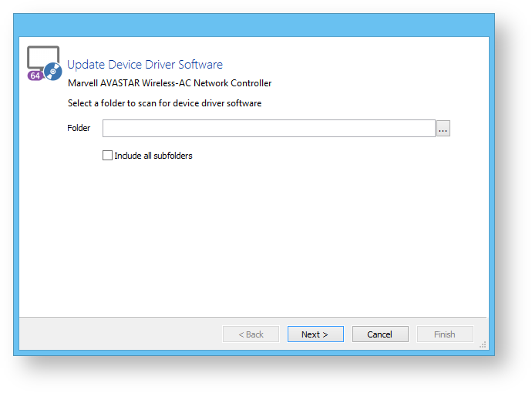
Task: Click the right blue window border
Action: 491,193
